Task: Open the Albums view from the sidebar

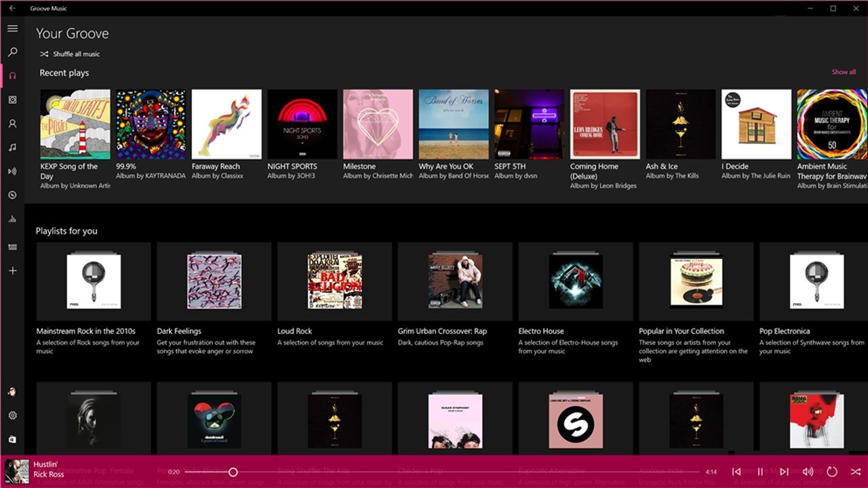Action: (x=12, y=100)
